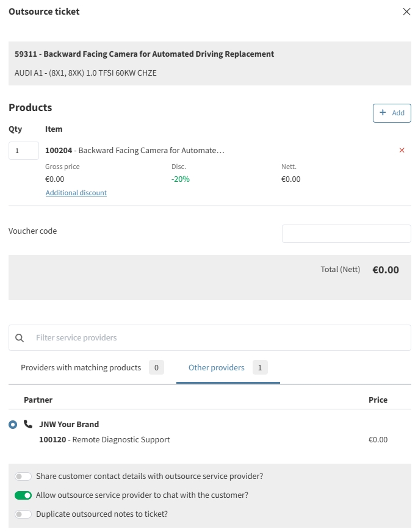The image size is (418, 532).
Task: Select the JNW Your Brand radio button
Action: click(x=13, y=425)
